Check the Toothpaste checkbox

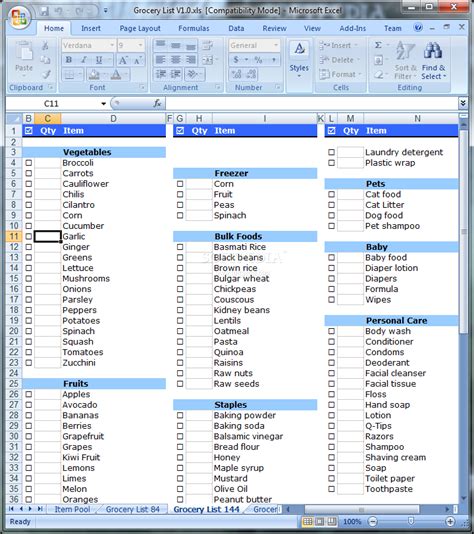[331, 489]
